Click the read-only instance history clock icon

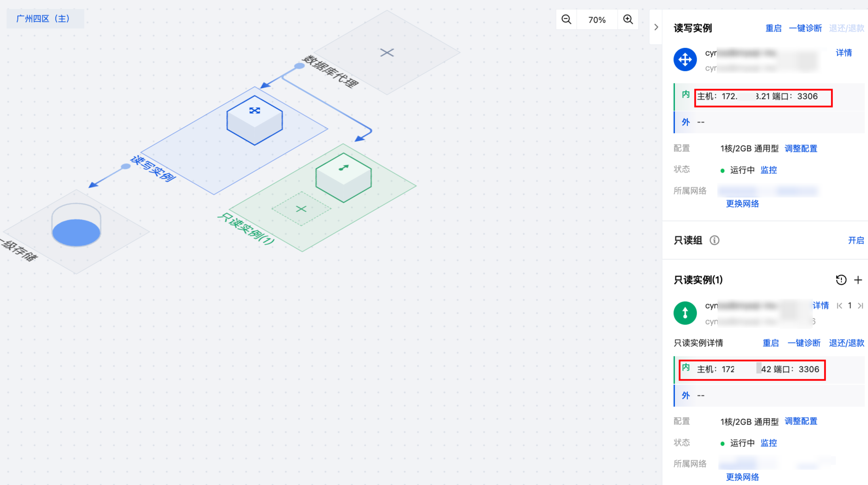841,280
